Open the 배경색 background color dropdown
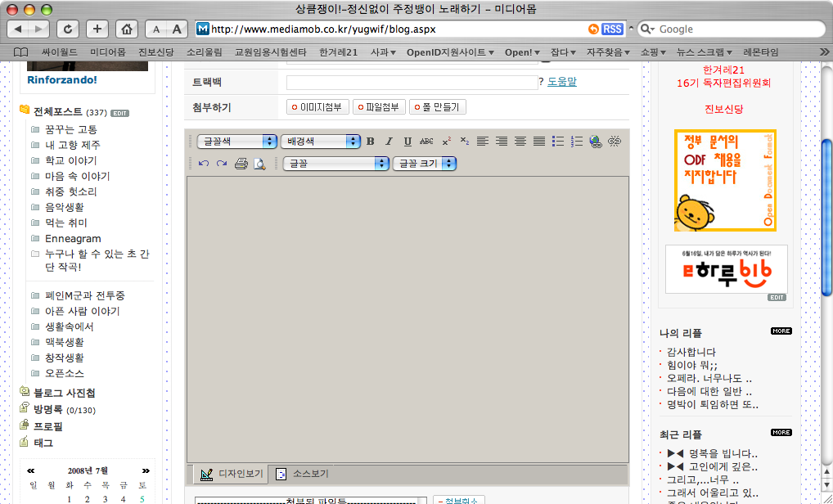 click(321, 142)
